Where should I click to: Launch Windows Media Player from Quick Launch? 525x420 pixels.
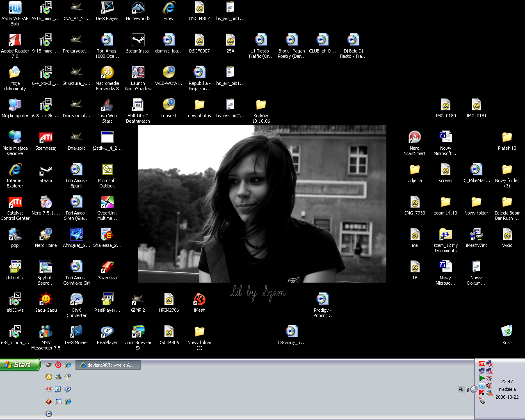49,413
